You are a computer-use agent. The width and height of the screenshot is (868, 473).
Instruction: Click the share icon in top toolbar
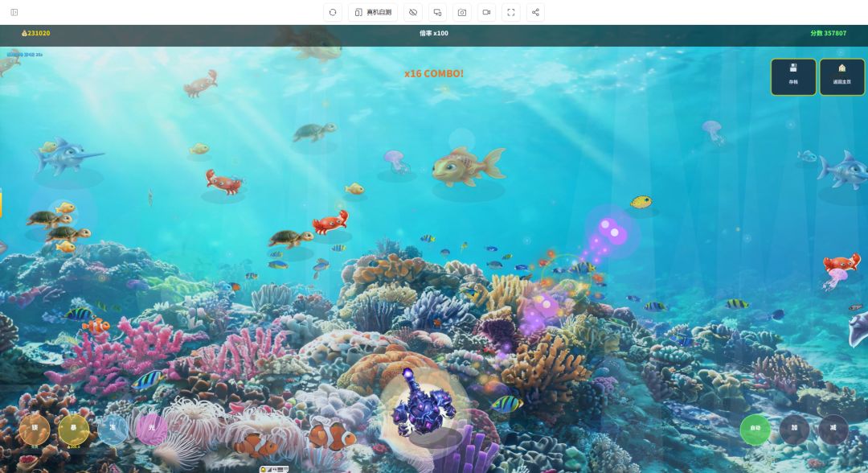[x=535, y=12]
